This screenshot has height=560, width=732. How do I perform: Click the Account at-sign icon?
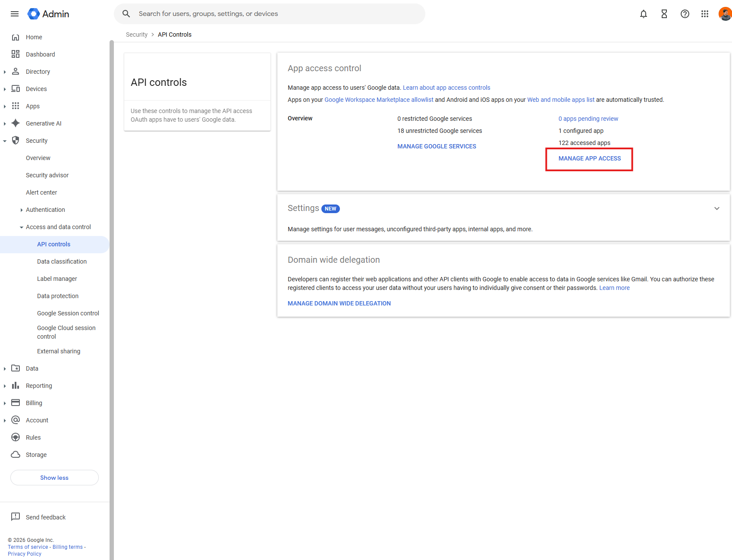coord(16,420)
